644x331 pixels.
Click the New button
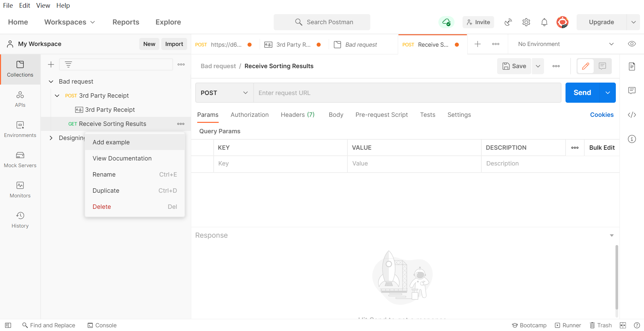(x=149, y=44)
